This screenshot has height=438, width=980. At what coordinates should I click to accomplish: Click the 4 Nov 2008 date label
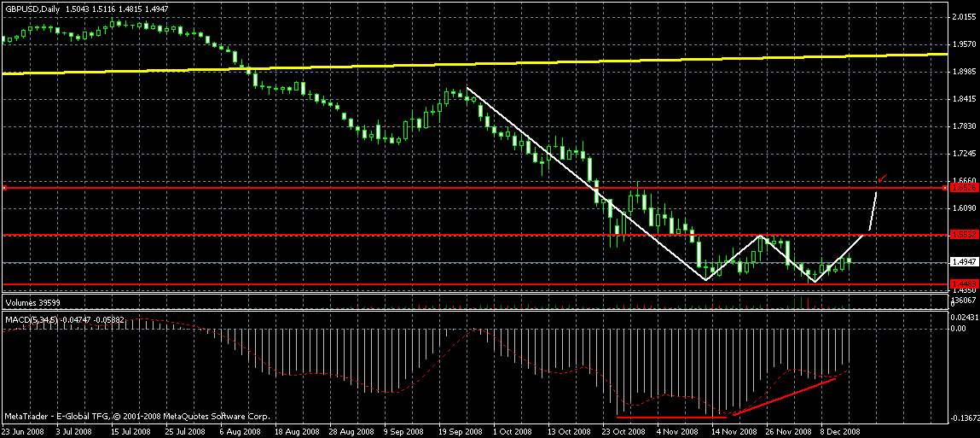tap(678, 432)
